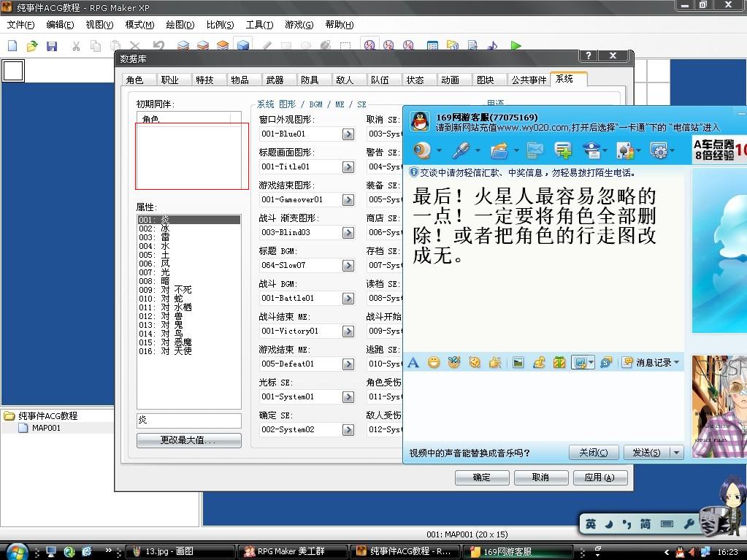
Task: Open the 工具(T) menu
Action: coord(259,25)
